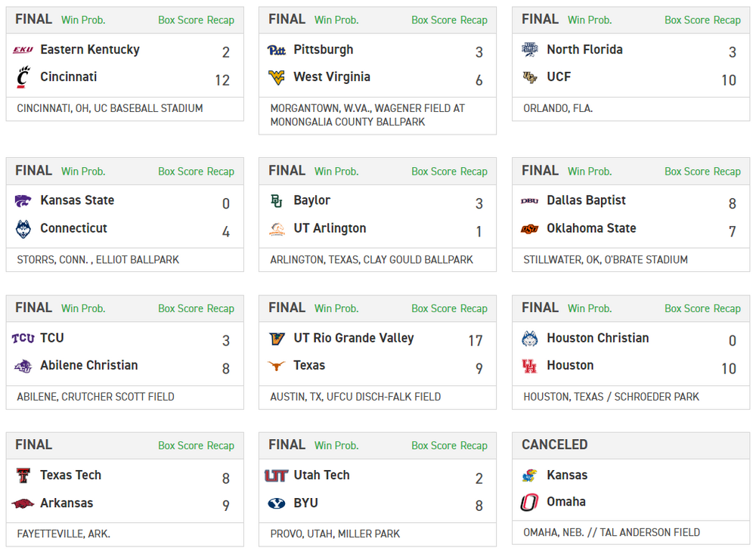Select the UT Rio Grande Valley team name
756x554 pixels.
click(x=354, y=338)
